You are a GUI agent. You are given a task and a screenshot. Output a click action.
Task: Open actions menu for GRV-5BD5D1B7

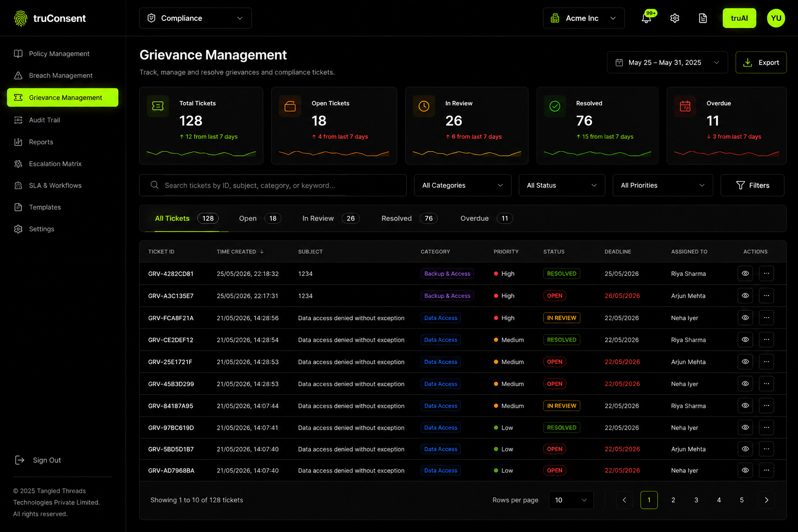[x=766, y=449]
